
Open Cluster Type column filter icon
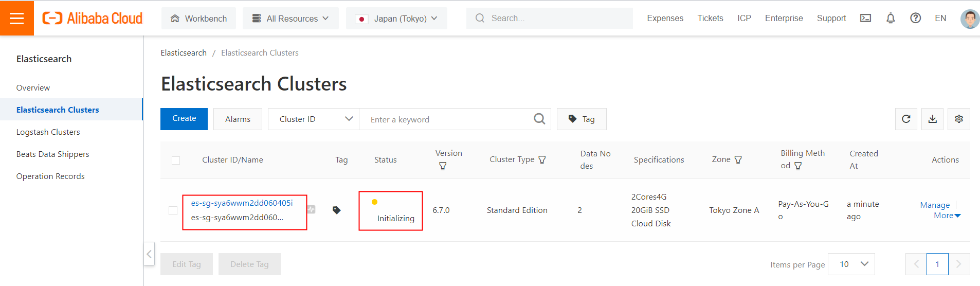(542, 160)
